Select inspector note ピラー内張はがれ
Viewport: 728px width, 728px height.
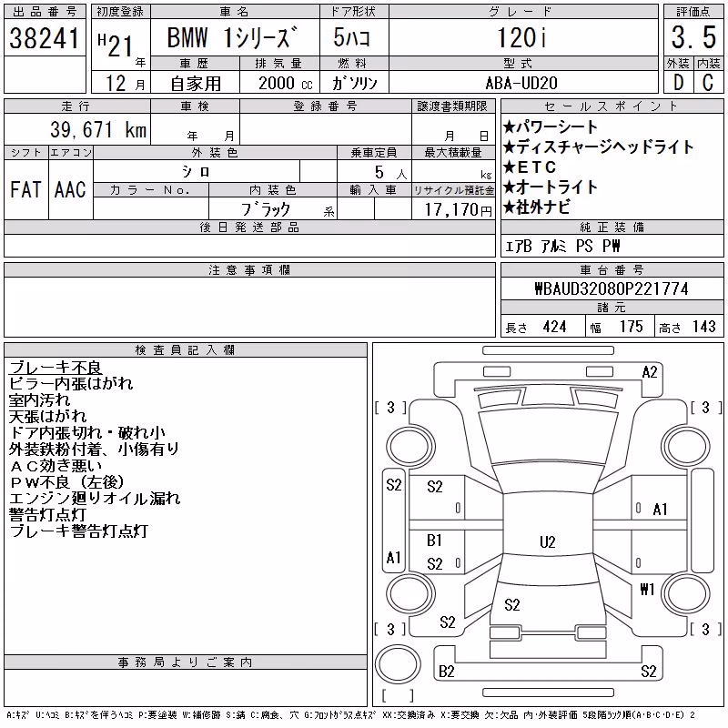click(71, 383)
